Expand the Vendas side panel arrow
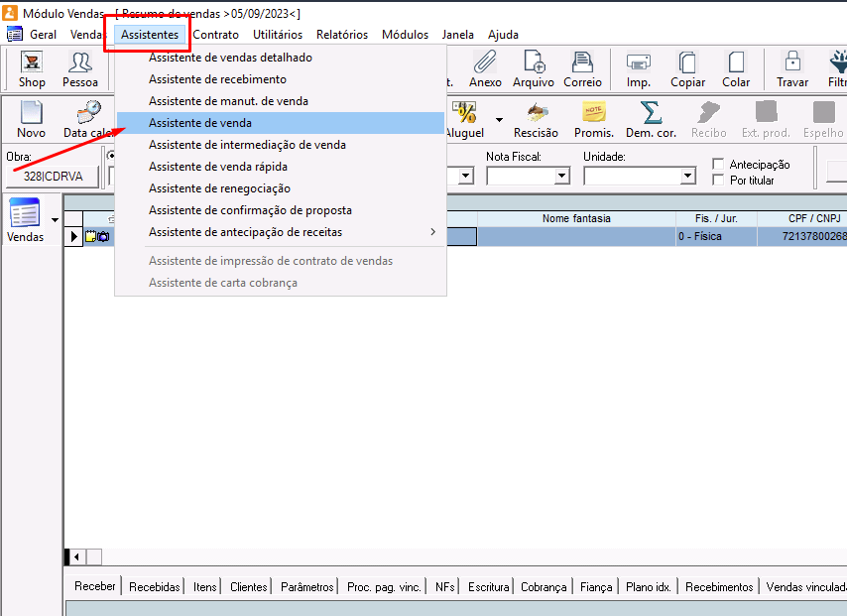847x616 pixels. point(56,220)
